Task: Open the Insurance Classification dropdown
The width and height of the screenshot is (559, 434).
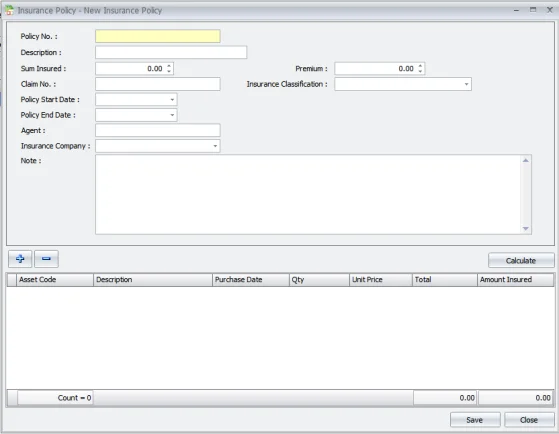Action: click(466, 84)
